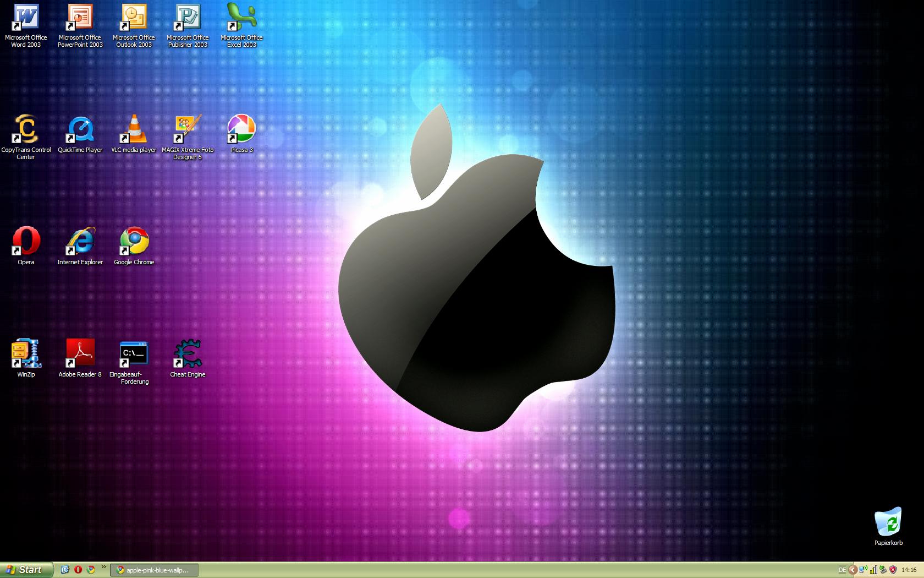Click the Microsoft Office Excel 2003 shortcut
Image resolution: width=924 pixels, height=578 pixels.
pos(241,26)
